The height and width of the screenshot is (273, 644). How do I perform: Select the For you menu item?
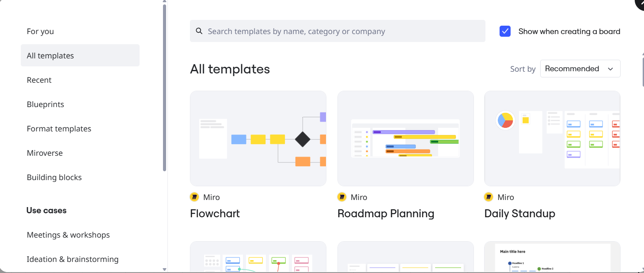pos(40,31)
